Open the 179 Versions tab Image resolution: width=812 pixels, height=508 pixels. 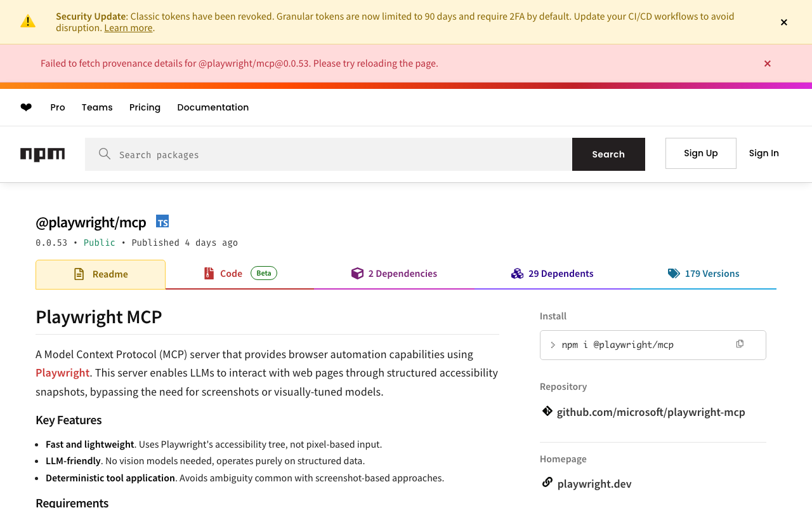704,274
